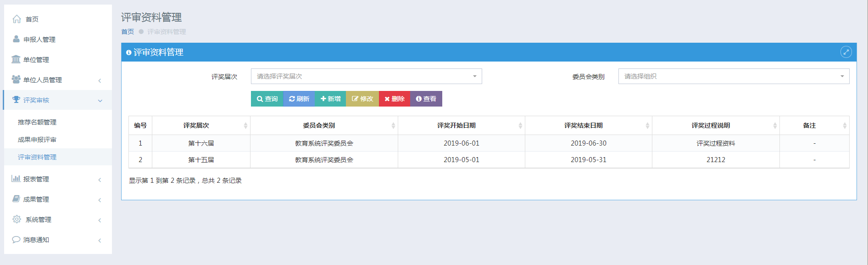Image resolution: width=868 pixels, height=265 pixels.
Task: Open 单位管理 menu item
Action: [x=58, y=59]
